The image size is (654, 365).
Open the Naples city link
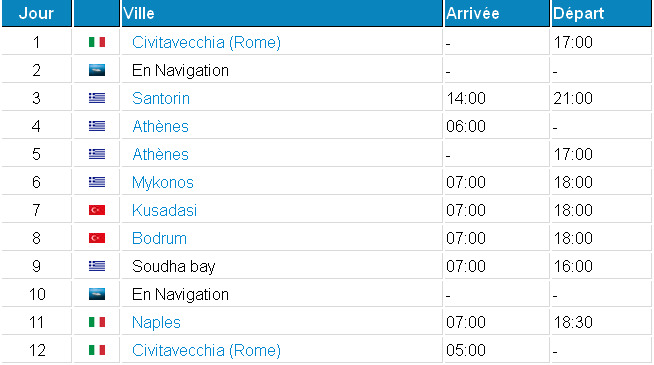[x=156, y=322]
